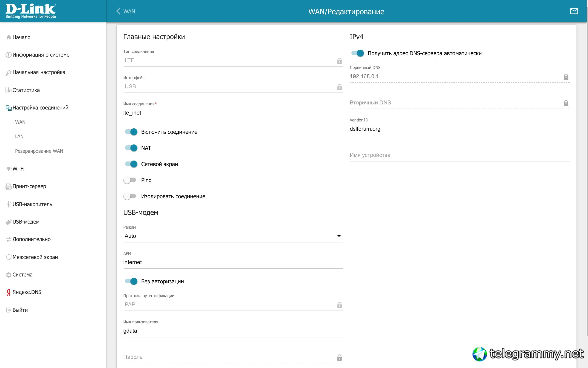Screen dimensions: 588x368
Task: Click lock icon in Первичный DNS field
Action: click(x=566, y=77)
